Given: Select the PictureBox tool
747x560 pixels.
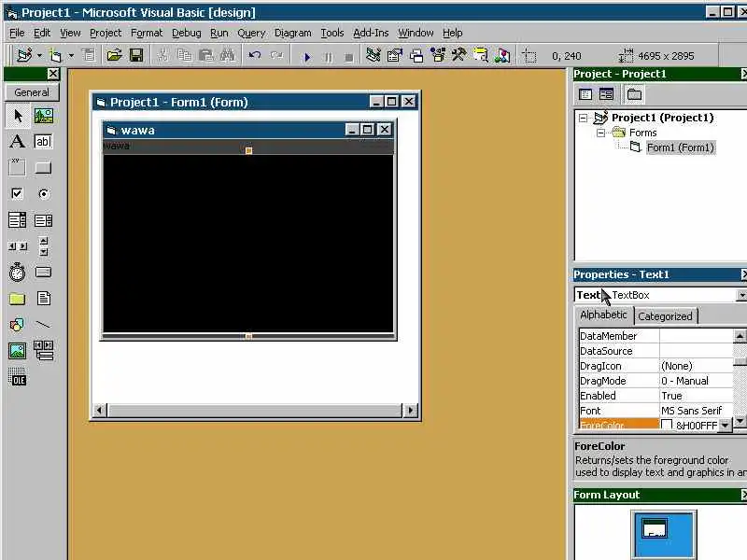Looking at the screenshot, I should click(x=43, y=116).
